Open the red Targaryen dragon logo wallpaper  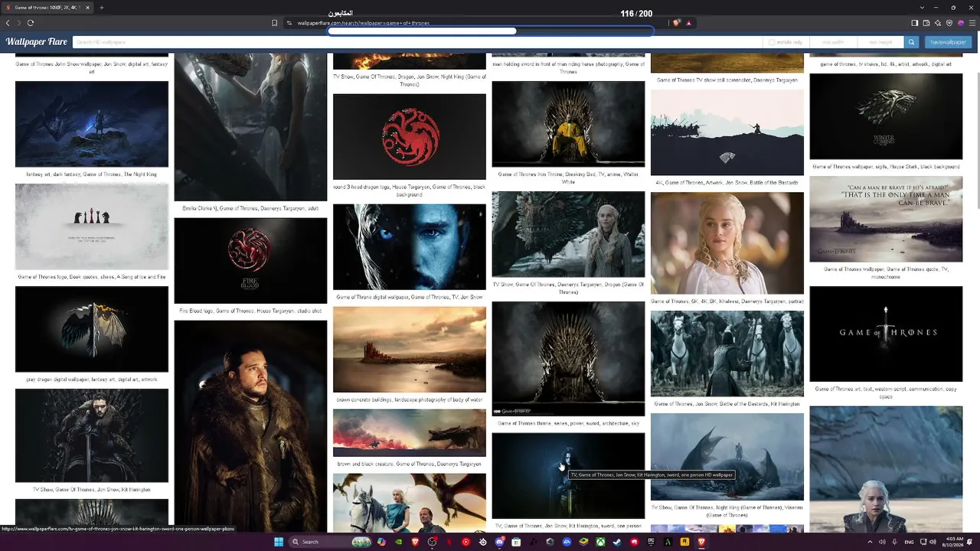410,136
